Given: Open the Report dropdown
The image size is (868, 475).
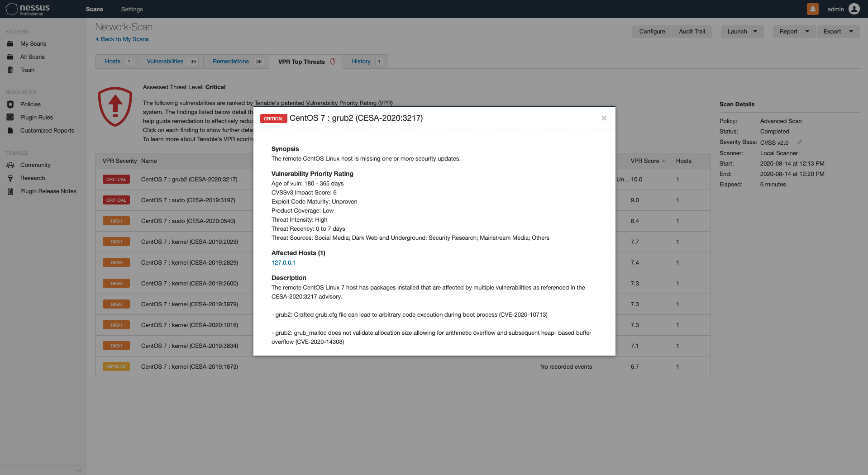Looking at the screenshot, I should click(x=794, y=32).
